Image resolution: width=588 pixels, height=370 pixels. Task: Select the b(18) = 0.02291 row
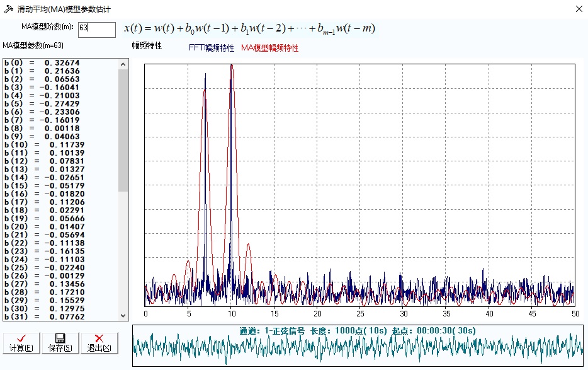(60, 211)
